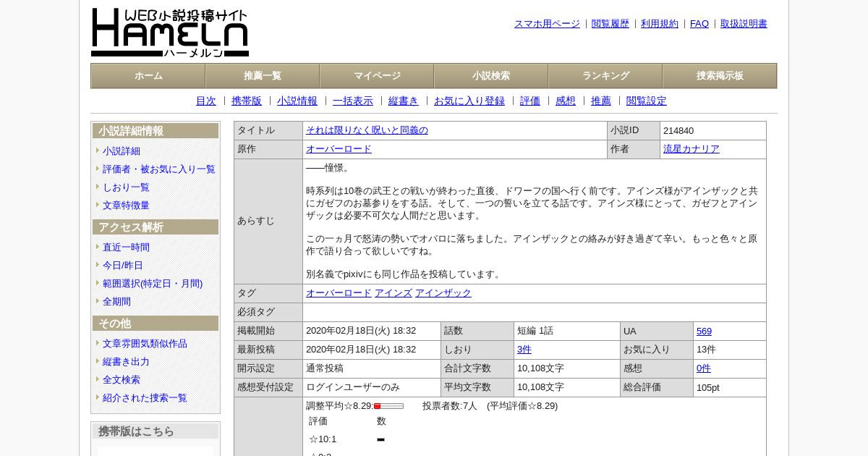The height and width of the screenshot is (456, 868).
Task: Open the FAQ link
Action: click(699, 24)
